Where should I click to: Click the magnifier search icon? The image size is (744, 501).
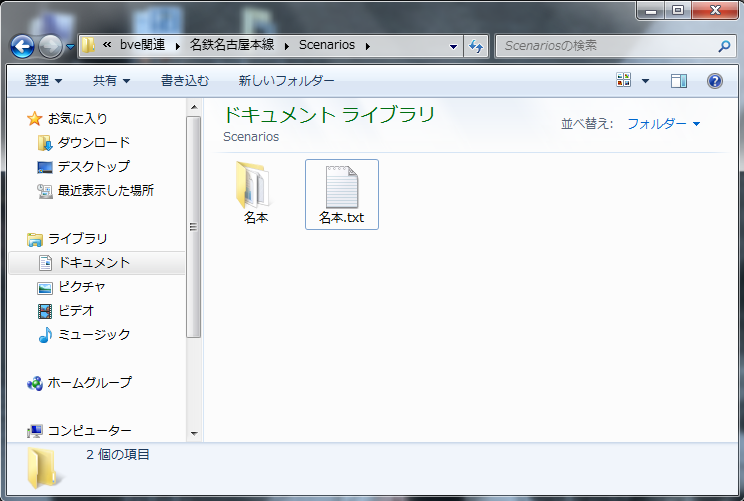[x=724, y=46]
